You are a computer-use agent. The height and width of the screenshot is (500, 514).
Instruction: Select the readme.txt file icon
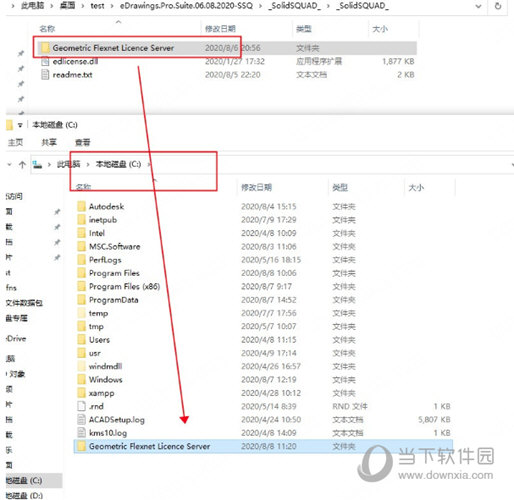(45, 75)
